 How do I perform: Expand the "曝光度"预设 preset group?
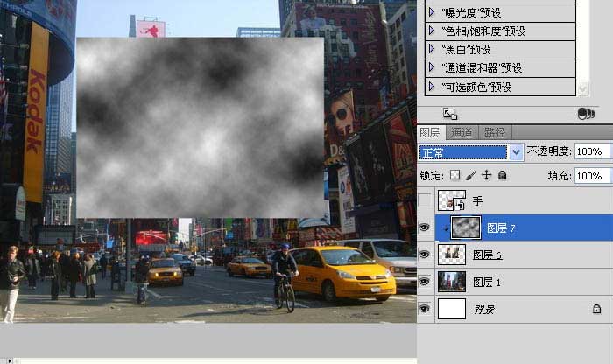pyautogui.click(x=432, y=12)
